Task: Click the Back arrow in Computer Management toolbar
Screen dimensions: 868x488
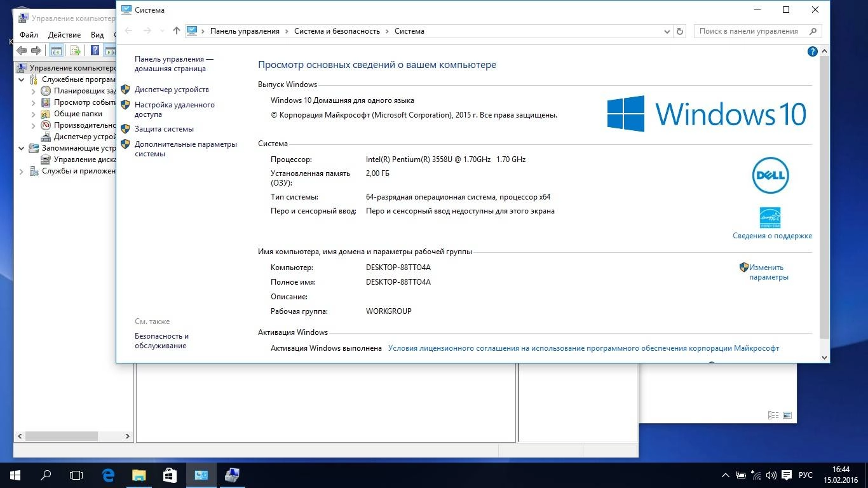Action: [22, 51]
